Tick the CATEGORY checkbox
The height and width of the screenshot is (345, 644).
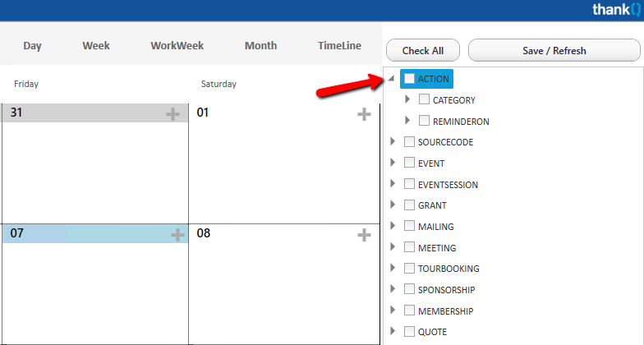coord(424,99)
